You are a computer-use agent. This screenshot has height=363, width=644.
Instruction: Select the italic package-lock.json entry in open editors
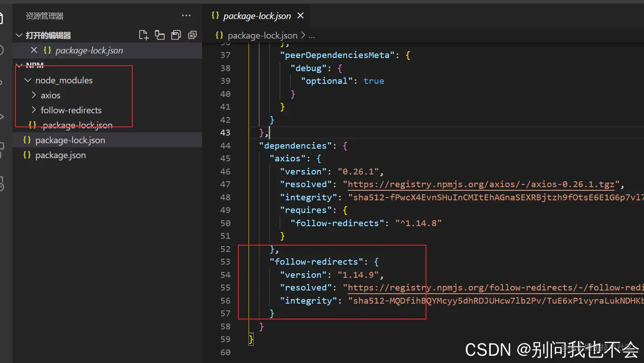(x=89, y=50)
